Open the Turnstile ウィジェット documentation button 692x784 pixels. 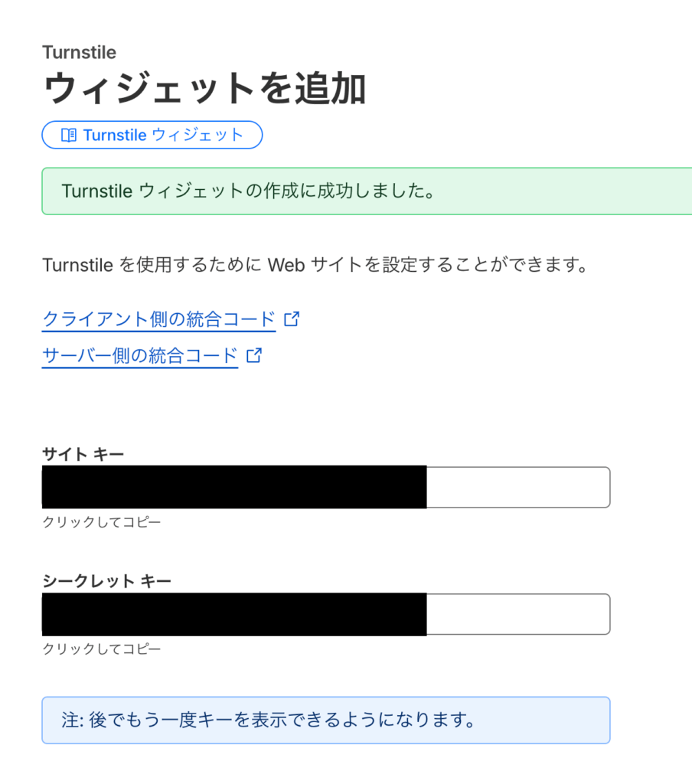[x=152, y=135]
